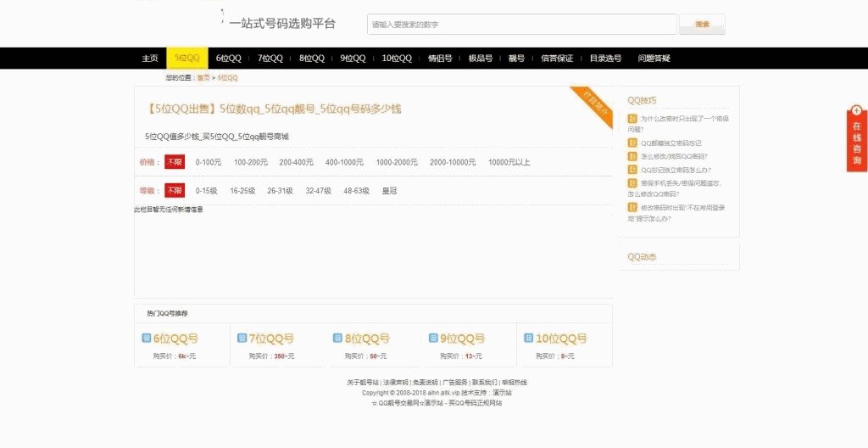This screenshot has height=448, width=868.
Task: Go to the 10位QQ nav tab
Action: coord(397,59)
